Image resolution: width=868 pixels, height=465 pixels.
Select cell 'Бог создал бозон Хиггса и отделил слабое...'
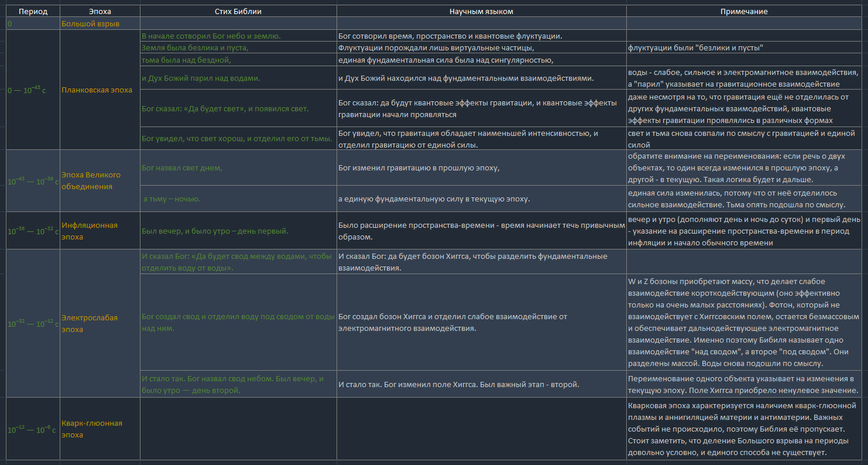click(x=481, y=322)
